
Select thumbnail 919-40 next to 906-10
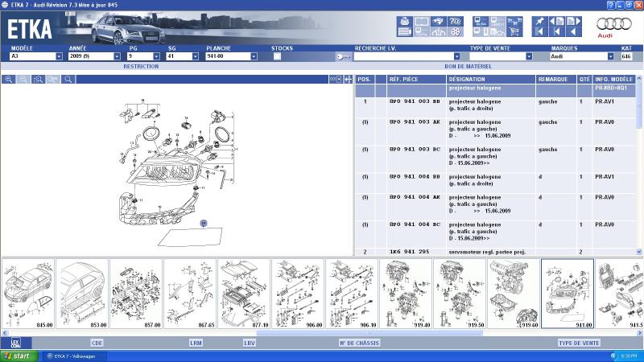[406, 294]
